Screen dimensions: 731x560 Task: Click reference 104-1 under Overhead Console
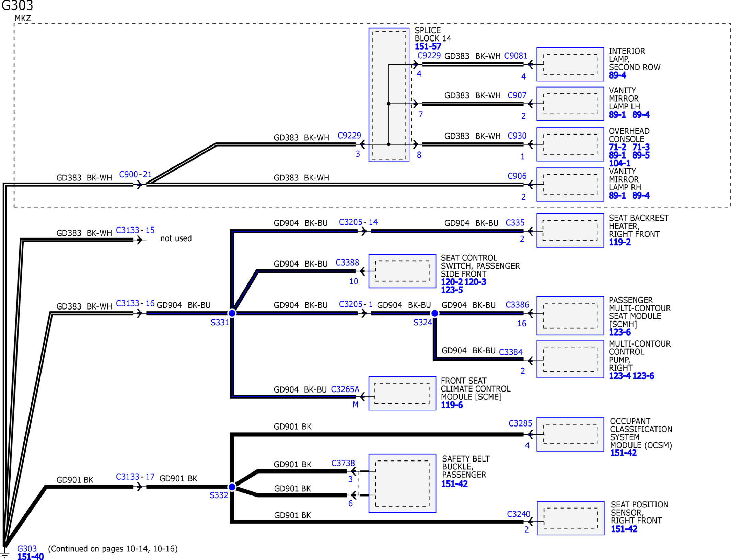[x=619, y=163]
